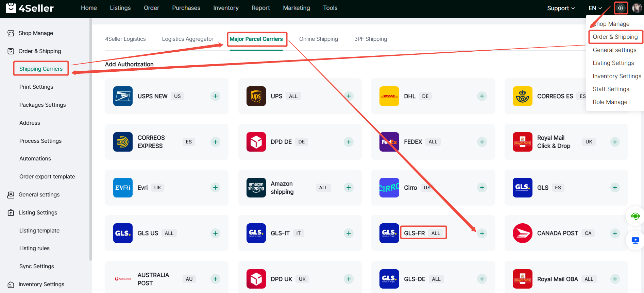This screenshot has width=644, height=293.
Task: Expand the Support dropdown
Action: pyautogui.click(x=561, y=8)
